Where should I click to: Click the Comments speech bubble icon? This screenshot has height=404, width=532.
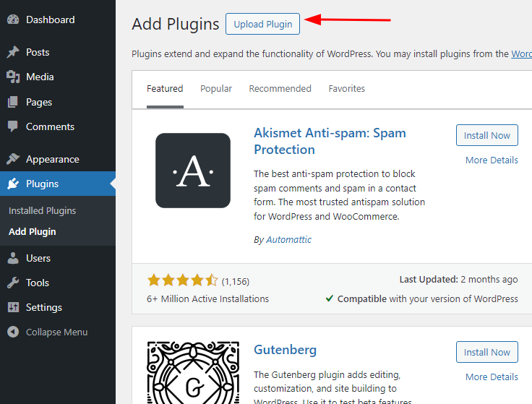(x=13, y=127)
